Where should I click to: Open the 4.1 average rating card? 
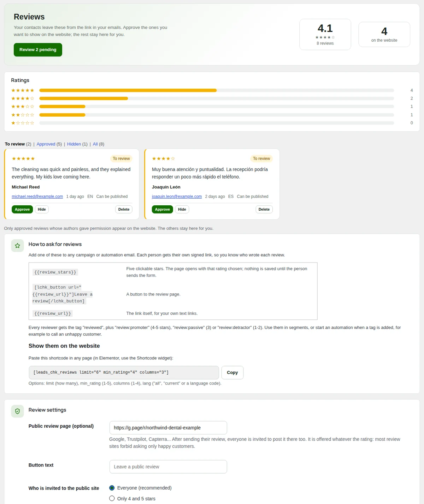325,34
